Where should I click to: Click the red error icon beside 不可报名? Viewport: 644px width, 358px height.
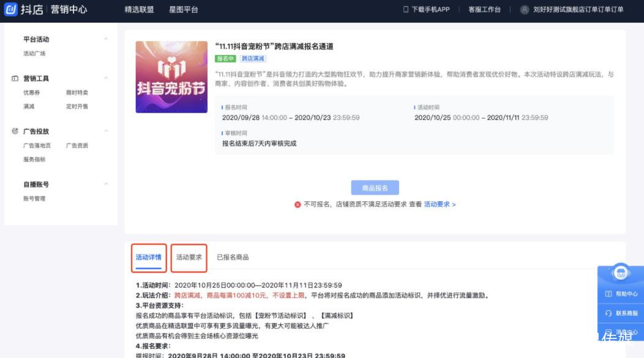(x=298, y=204)
